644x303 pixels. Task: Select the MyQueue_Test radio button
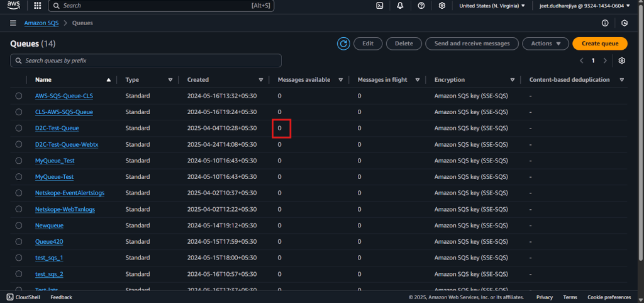coord(19,161)
